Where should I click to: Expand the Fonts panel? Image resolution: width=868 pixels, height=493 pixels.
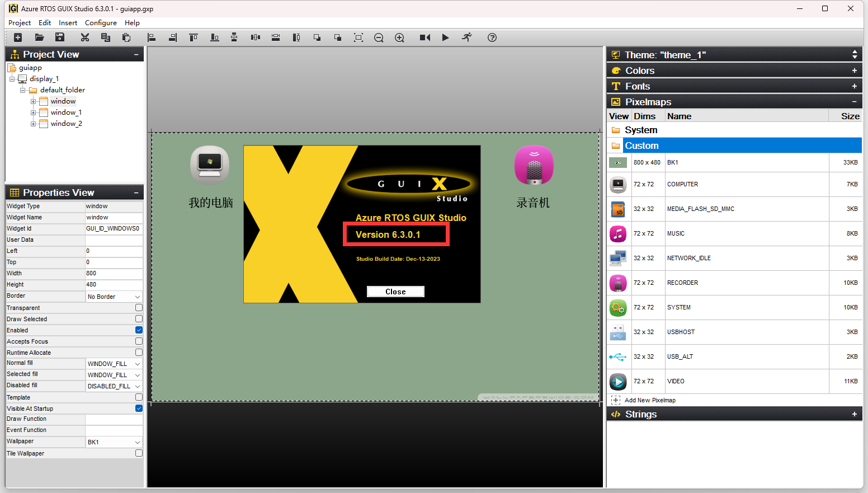pyautogui.click(x=854, y=86)
